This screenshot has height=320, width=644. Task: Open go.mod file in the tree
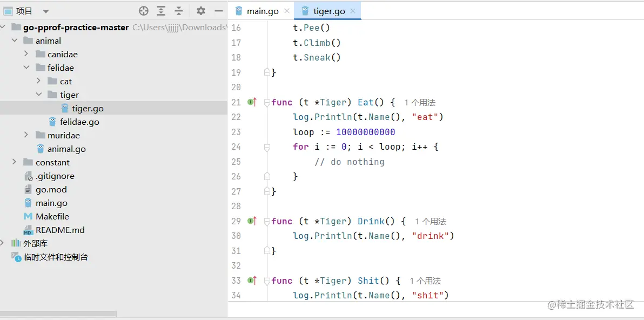click(51, 189)
